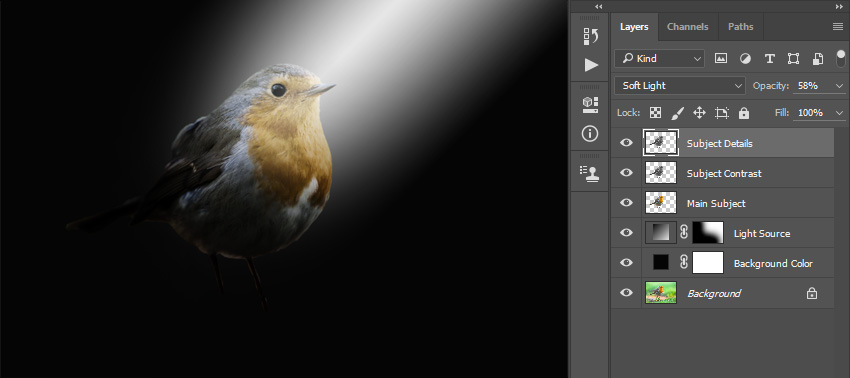Open the Info panel icon
Screen dimensions: 850x378
(x=590, y=133)
